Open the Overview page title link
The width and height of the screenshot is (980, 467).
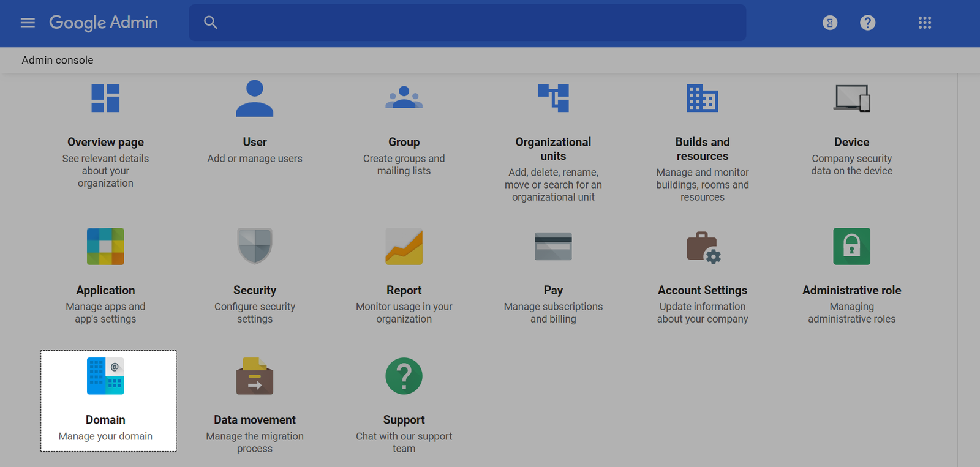105,142
